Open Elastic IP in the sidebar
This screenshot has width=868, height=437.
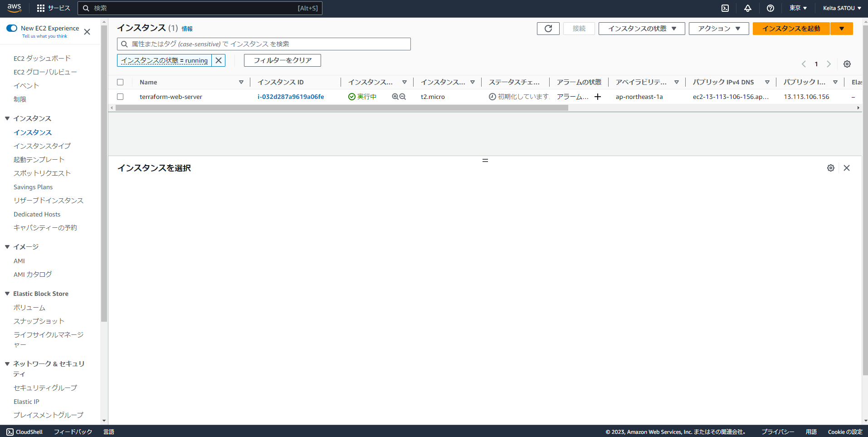(x=26, y=402)
